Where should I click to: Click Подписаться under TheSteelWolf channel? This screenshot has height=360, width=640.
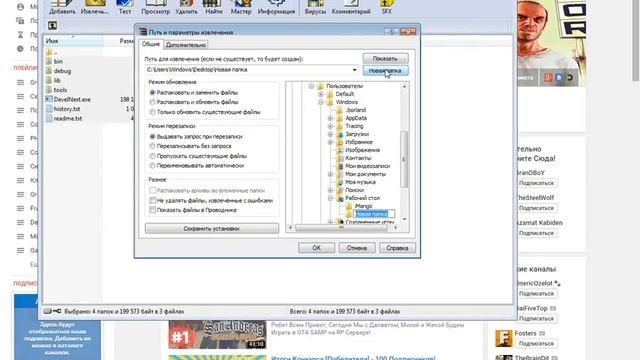click(x=536, y=208)
